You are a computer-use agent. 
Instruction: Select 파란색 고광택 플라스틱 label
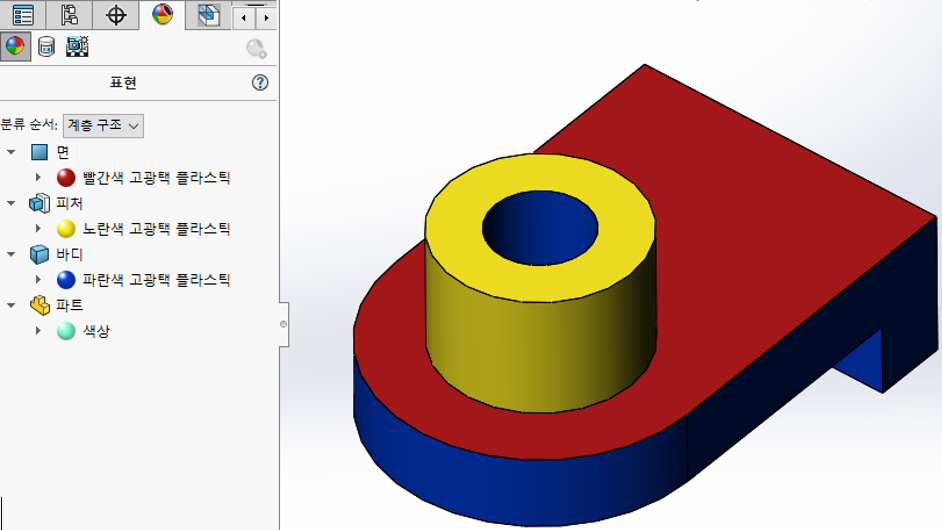[156, 279]
